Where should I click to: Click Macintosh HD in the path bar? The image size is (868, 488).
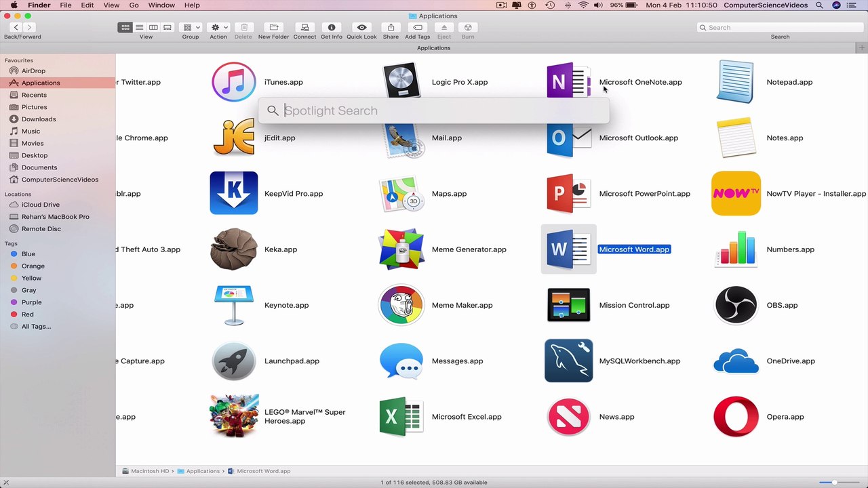click(146, 471)
